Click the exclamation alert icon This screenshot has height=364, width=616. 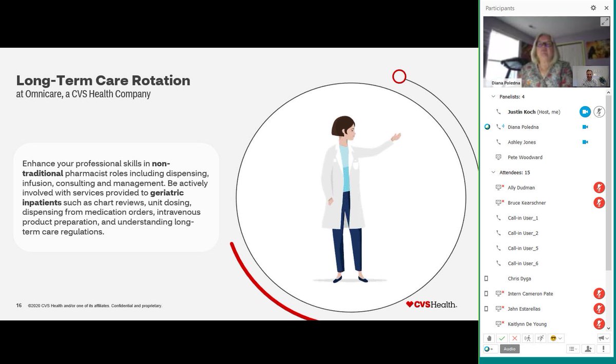coord(603,349)
